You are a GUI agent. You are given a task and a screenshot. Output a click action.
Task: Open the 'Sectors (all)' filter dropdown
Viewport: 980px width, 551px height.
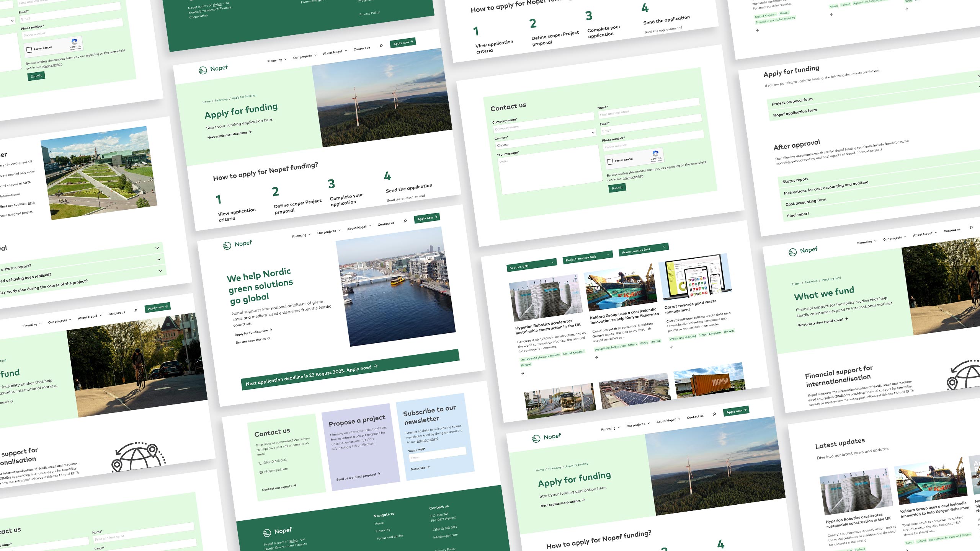tap(531, 264)
